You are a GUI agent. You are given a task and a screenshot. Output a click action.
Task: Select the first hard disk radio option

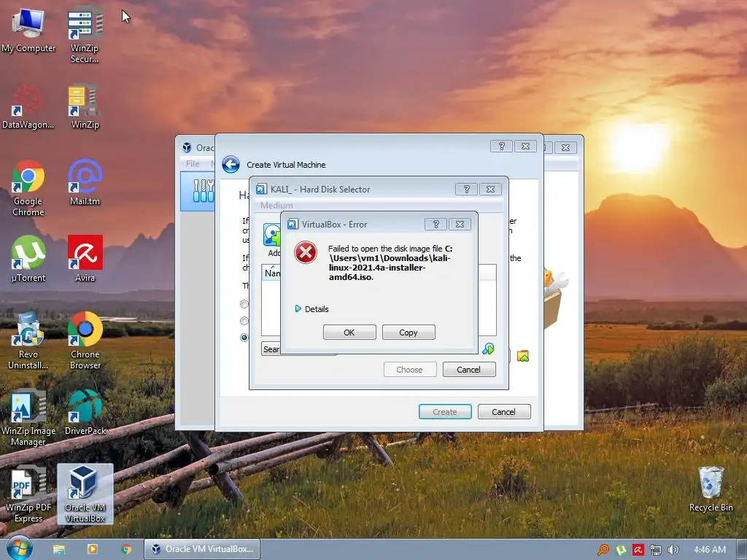pyautogui.click(x=244, y=304)
